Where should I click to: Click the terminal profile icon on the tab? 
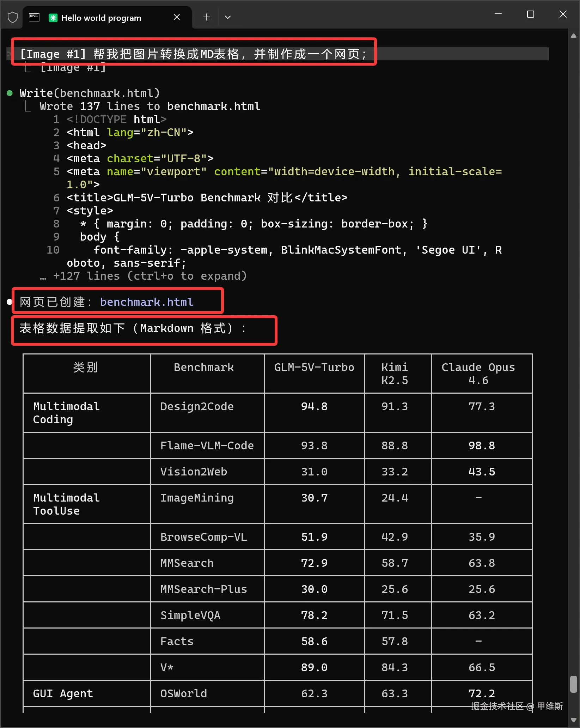tap(34, 17)
